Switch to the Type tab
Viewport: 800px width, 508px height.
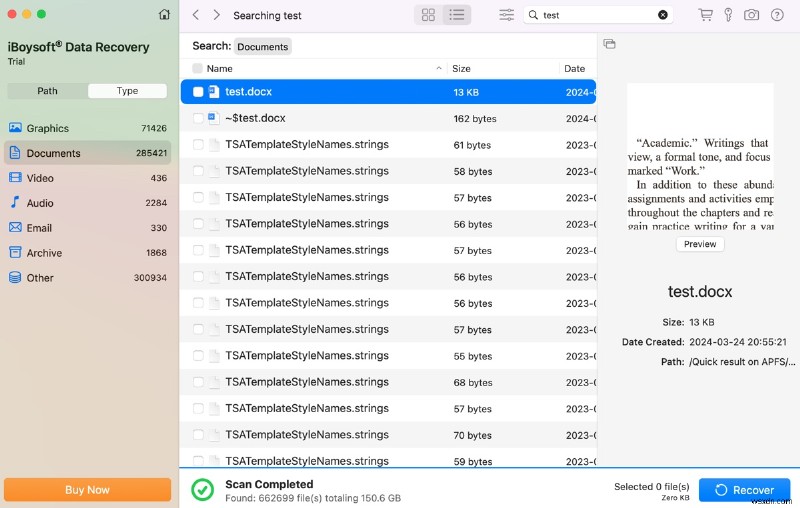click(x=127, y=91)
